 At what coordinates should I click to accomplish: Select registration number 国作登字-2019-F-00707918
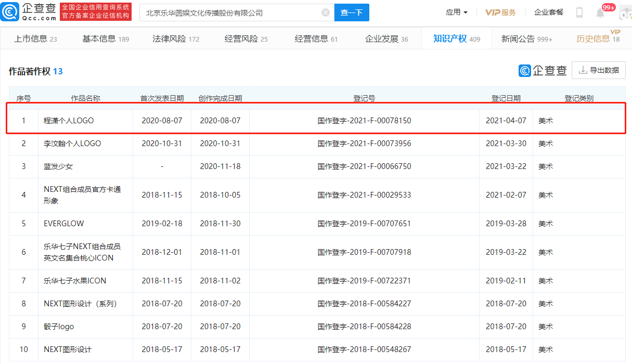coord(364,252)
